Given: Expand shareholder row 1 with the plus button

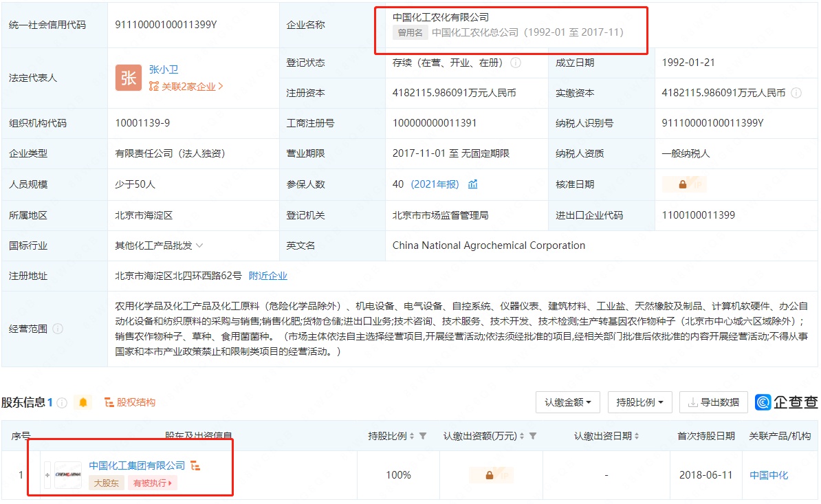Looking at the screenshot, I should (x=47, y=474).
